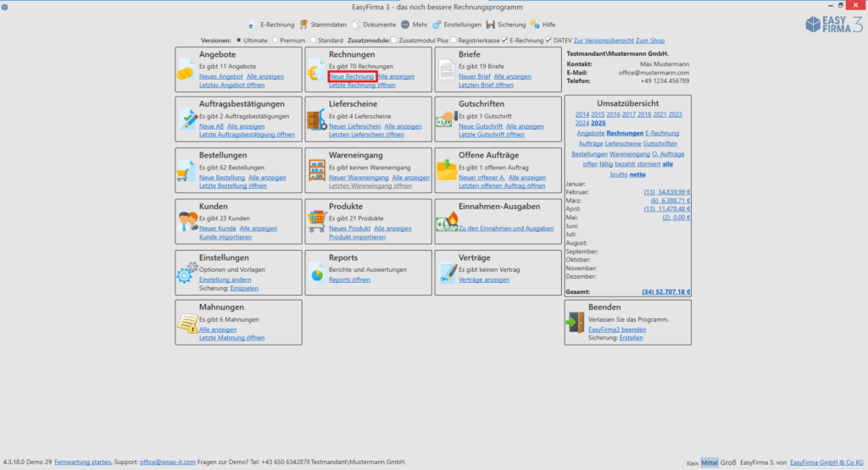Click the Mahnungen warning note icon
The height and width of the screenshot is (470, 868).
[x=187, y=323]
